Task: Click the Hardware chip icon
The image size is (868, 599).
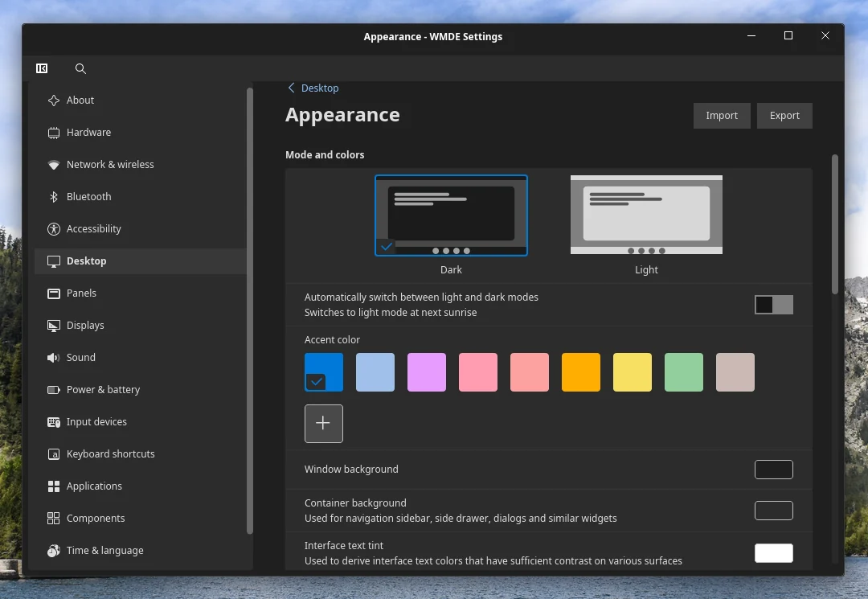Action: point(54,133)
